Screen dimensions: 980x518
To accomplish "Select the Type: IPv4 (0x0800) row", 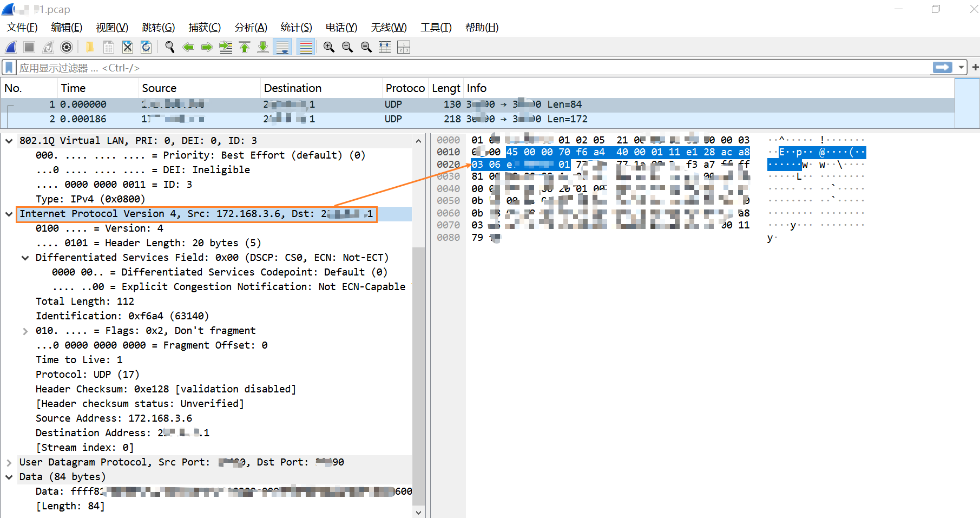I will point(206,199).
